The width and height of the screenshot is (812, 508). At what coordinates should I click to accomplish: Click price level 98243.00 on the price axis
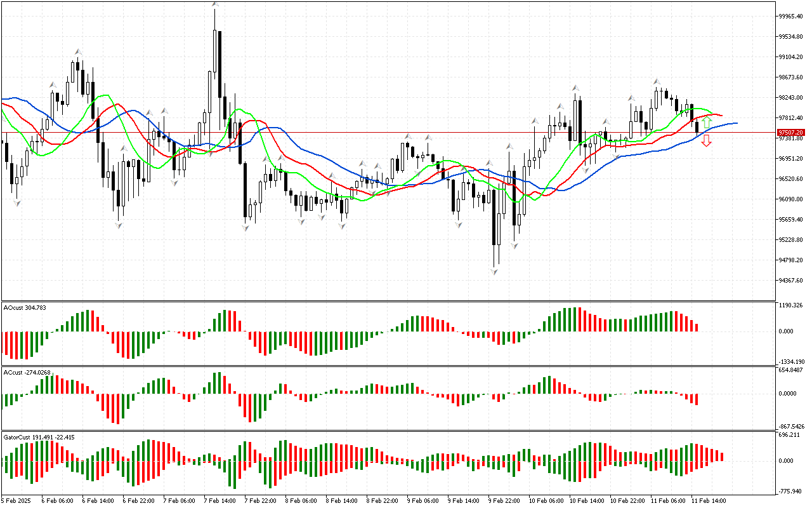(x=790, y=98)
